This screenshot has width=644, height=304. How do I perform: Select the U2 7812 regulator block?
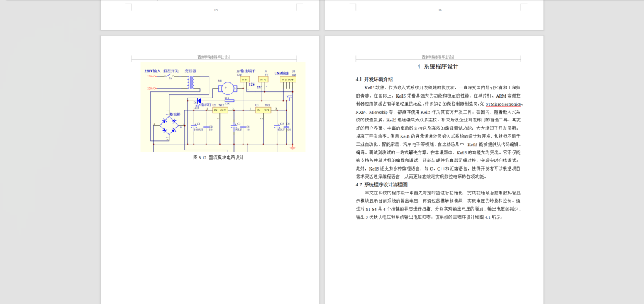click(x=220, y=110)
